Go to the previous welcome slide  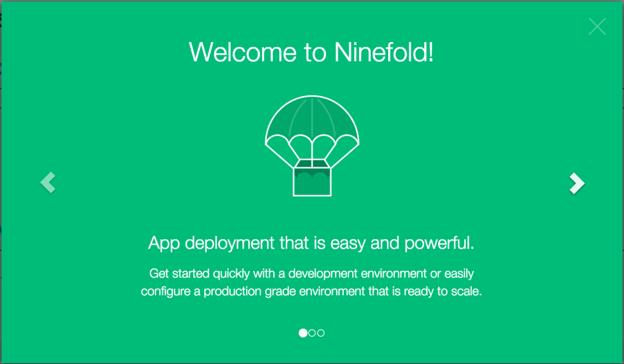48,183
